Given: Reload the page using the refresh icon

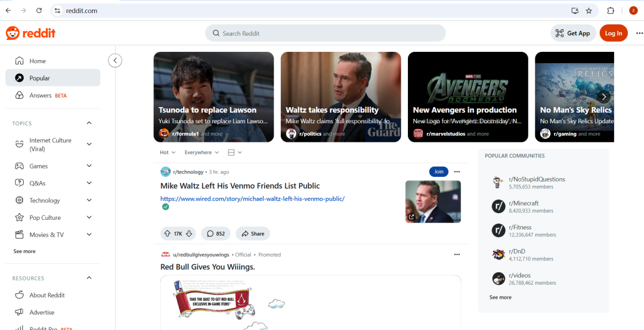Looking at the screenshot, I should pos(39,11).
